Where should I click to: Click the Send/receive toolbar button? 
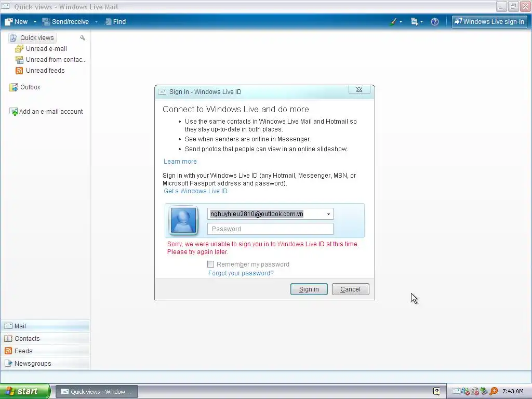coord(65,22)
